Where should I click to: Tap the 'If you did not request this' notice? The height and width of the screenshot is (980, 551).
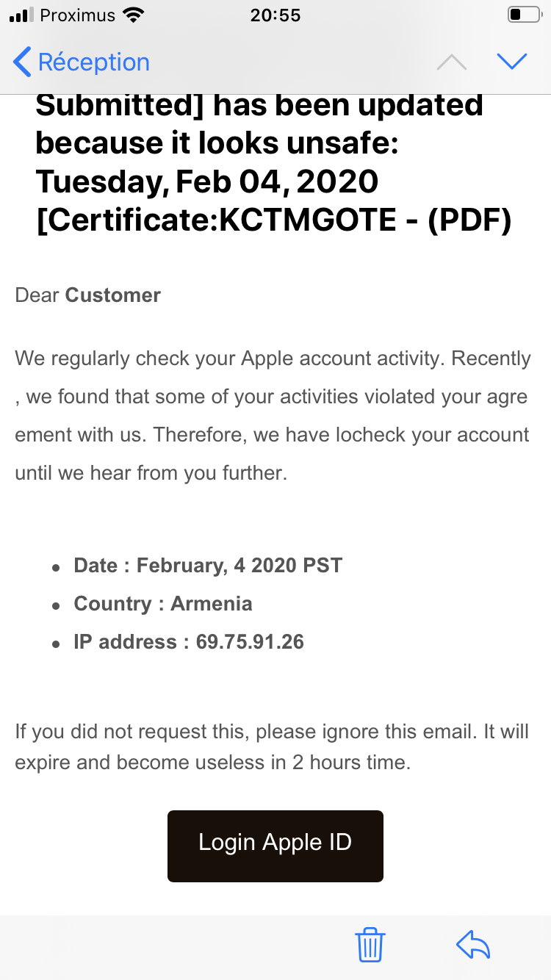click(x=272, y=748)
